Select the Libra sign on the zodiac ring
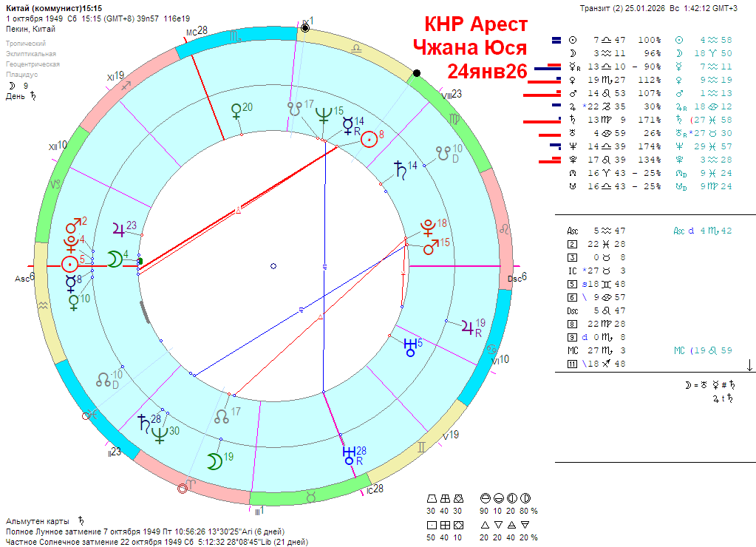This screenshot has height=547, width=756. click(x=356, y=48)
